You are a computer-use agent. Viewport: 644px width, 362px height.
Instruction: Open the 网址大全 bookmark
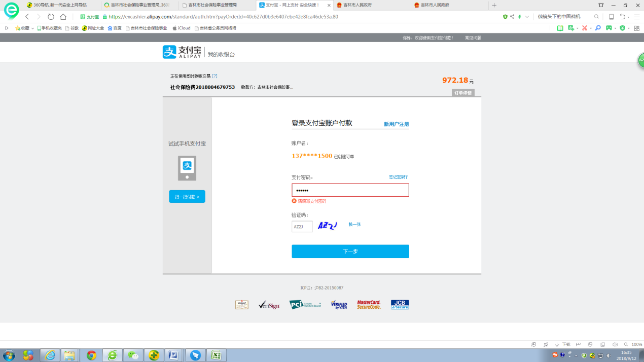[93, 28]
